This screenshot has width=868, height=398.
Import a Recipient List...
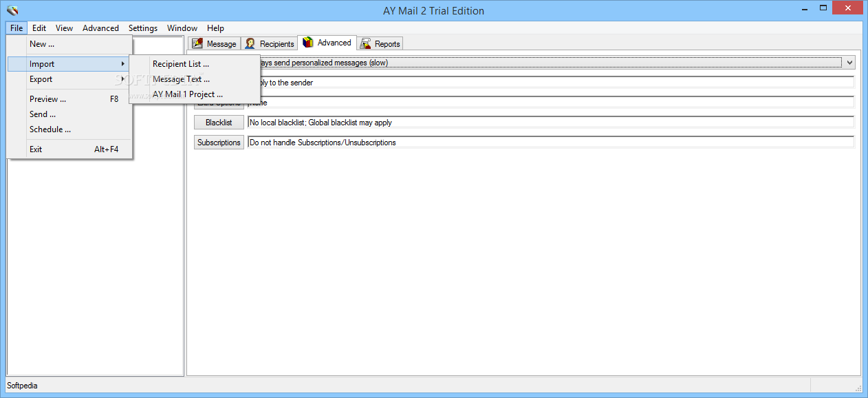pos(195,64)
